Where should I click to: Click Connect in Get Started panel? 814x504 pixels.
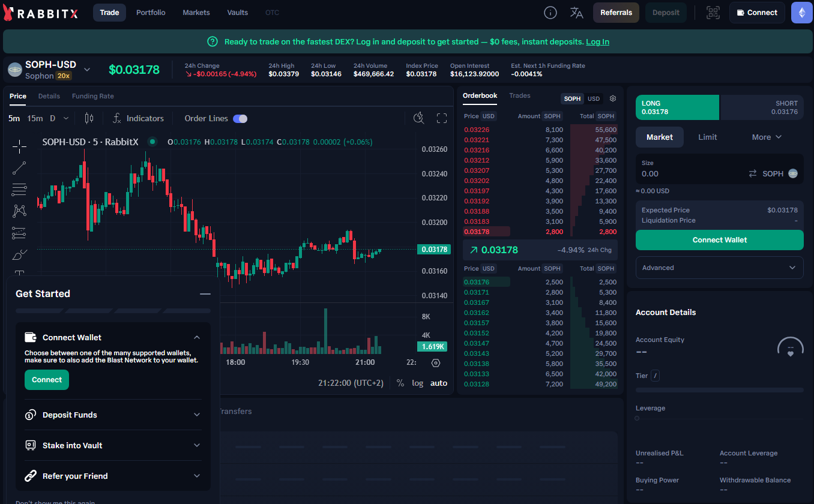[47, 380]
